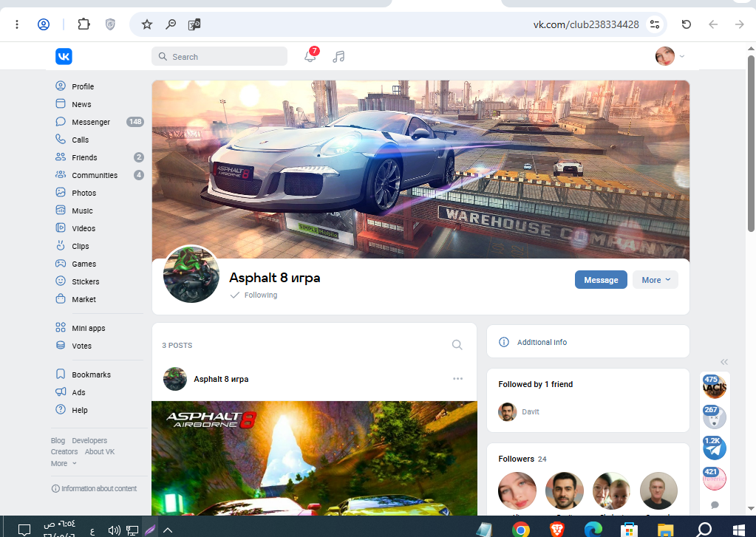Open chat with 475 badge
This screenshot has height=537, width=756.
(715, 386)
